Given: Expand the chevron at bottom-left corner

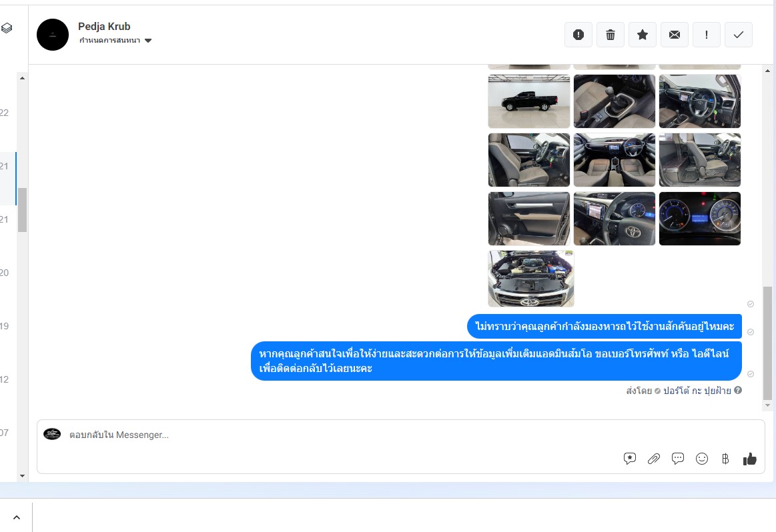Looking at the screenshot, I should coord(17,517).
